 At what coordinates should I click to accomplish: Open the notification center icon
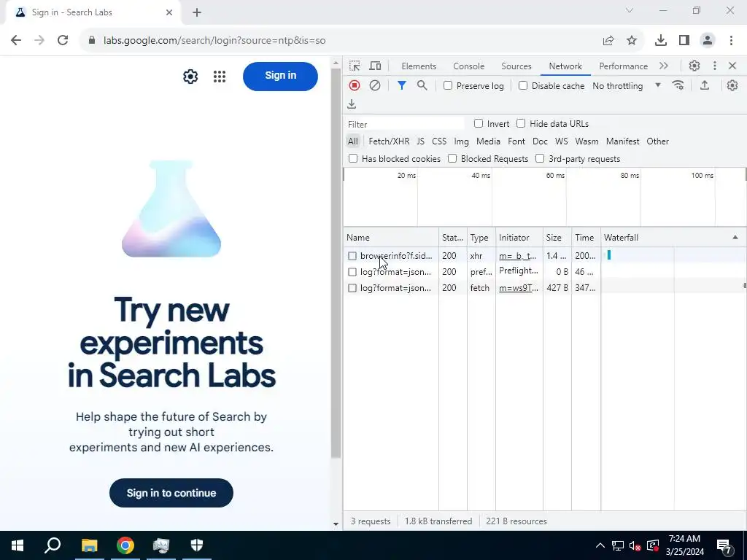pyautogui.click(x=724, y=545)
